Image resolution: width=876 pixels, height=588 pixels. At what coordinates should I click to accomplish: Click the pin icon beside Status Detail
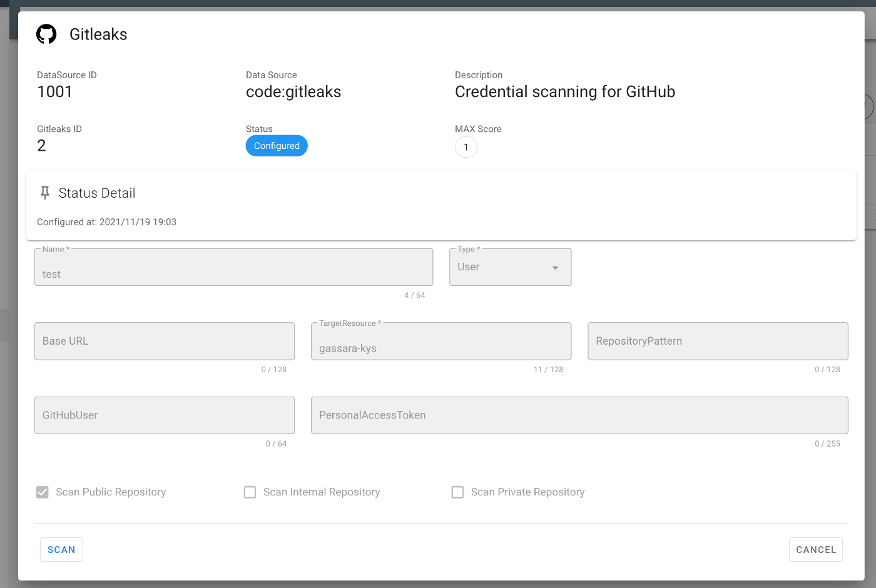[x=45, y=193]
